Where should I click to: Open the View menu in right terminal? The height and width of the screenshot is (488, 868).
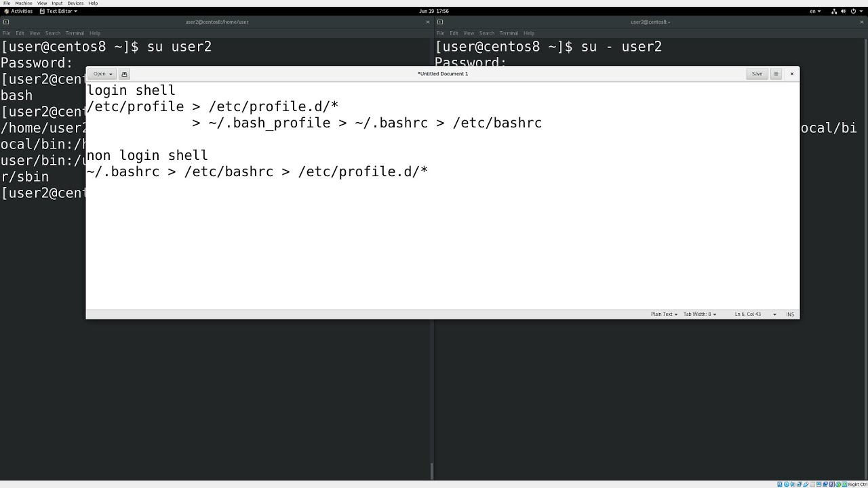pos(469,33)
